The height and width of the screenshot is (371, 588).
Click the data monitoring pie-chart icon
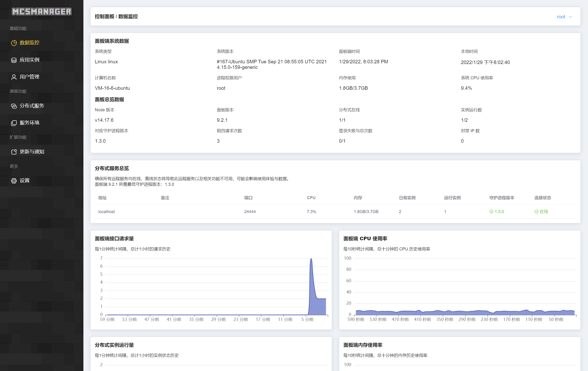14,43
